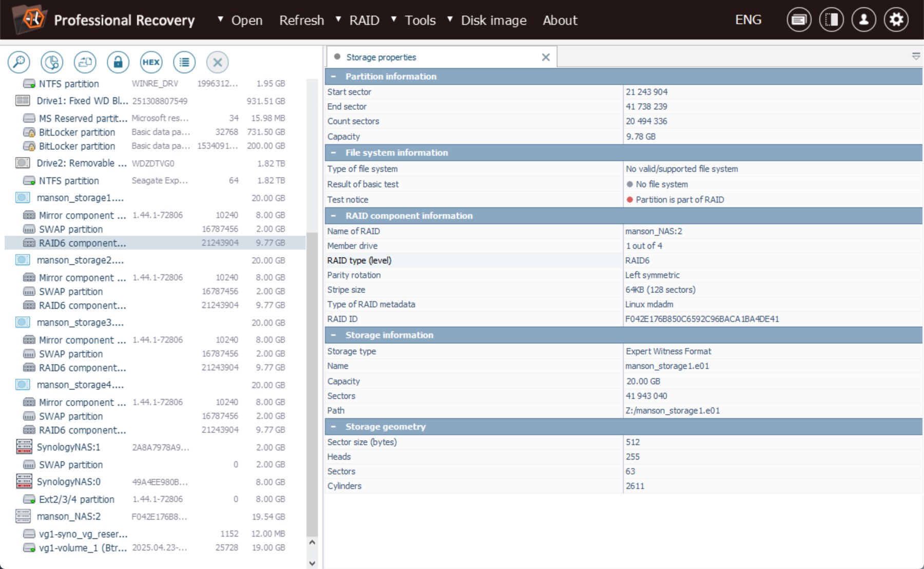Click the decrypt storage lock icon
The image size is (924, 569).
pos(118,62)
